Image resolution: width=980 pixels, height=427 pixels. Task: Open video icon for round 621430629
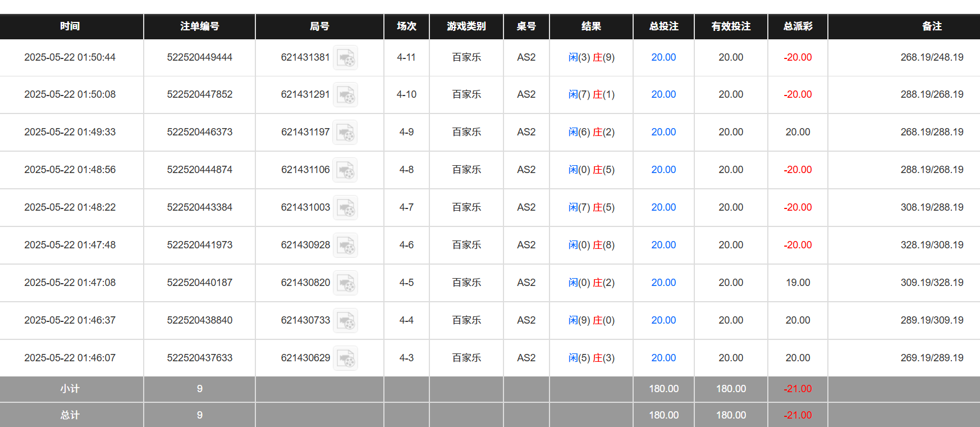[345, 358]
